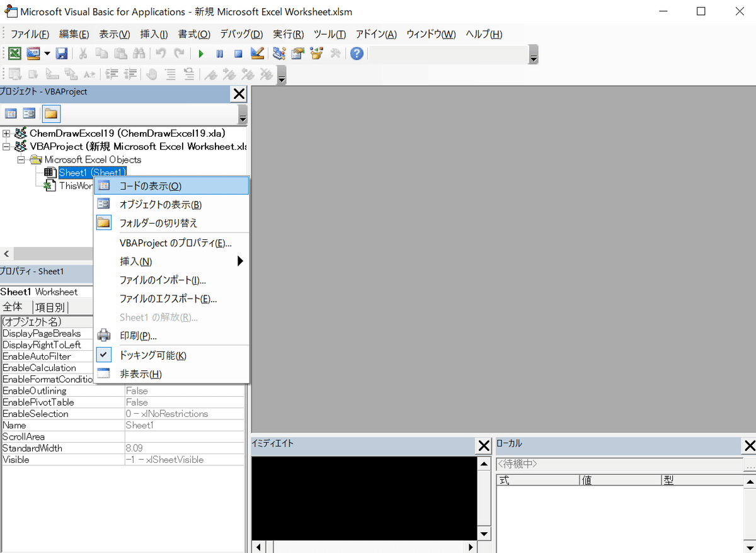Click View Object icon in Project panel
This screenshot has height=553, width=756.
pos(29,113)
